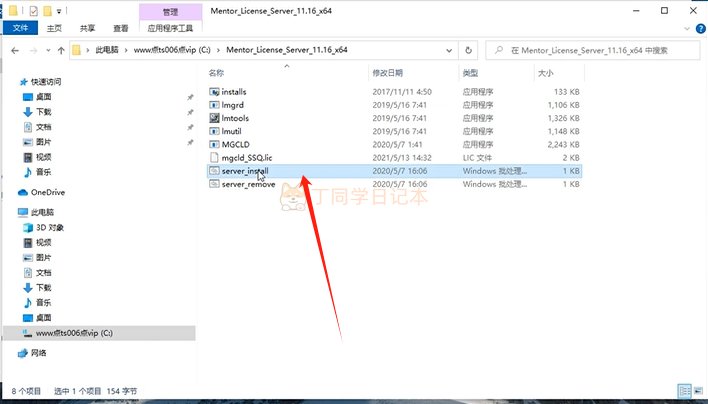Open the 共享 ribbon tab
The height and width of the screenshot is (404, 708).
(x=88, y=28)
